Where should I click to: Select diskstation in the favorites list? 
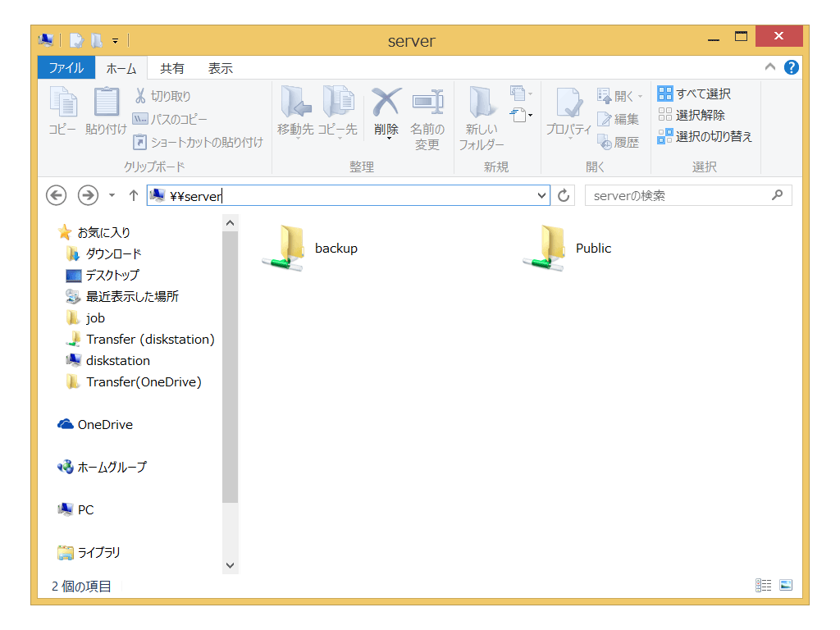(117, 360)
